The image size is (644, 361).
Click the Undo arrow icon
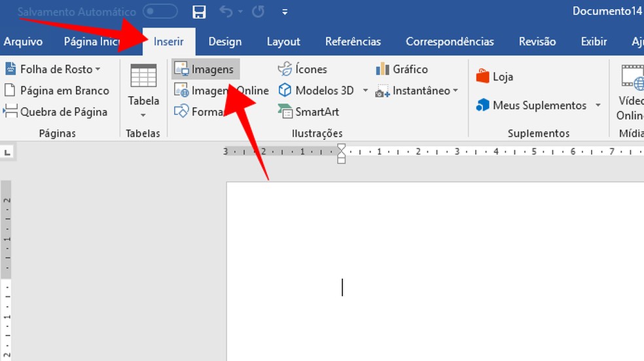coord(226,12)
